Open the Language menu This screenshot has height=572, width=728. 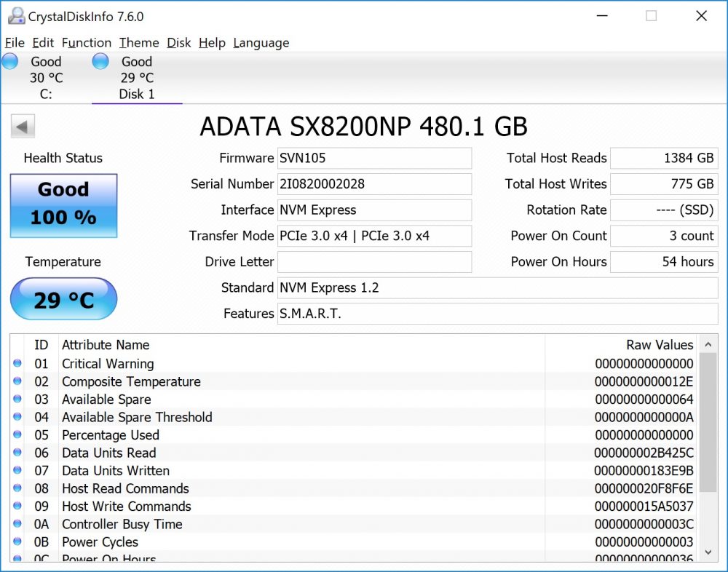tap(261, 43)
